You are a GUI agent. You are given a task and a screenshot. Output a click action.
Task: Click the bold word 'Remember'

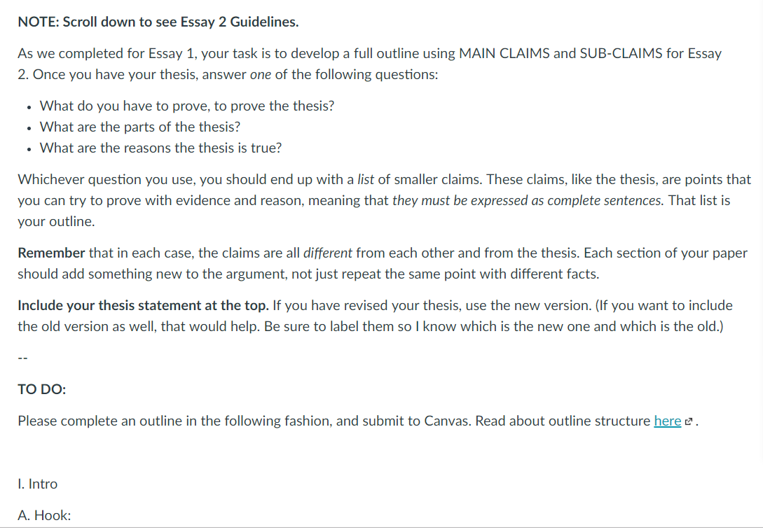pyautogui.click(x=52, y=253)
